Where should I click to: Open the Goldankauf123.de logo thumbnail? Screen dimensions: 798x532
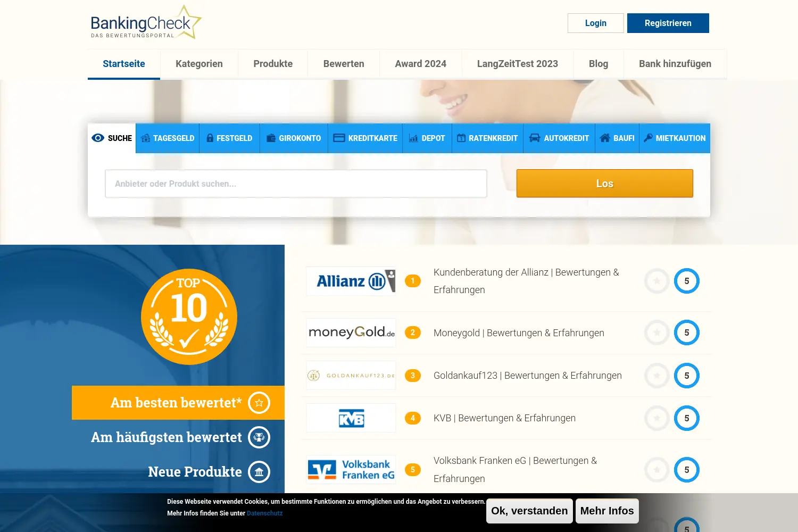[351, 376]
